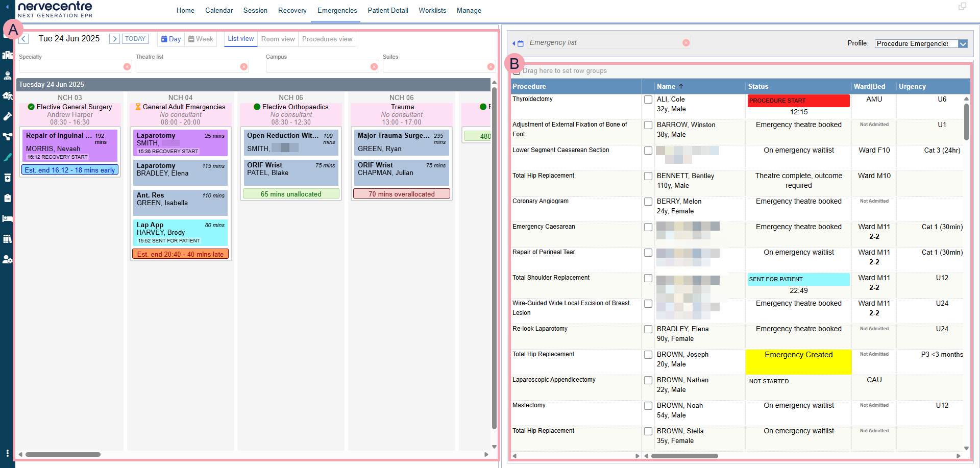Open the user settings sidebar icon
Image resolution: width=980 pixels, height=468 pixels.
[x=7, y=259]
